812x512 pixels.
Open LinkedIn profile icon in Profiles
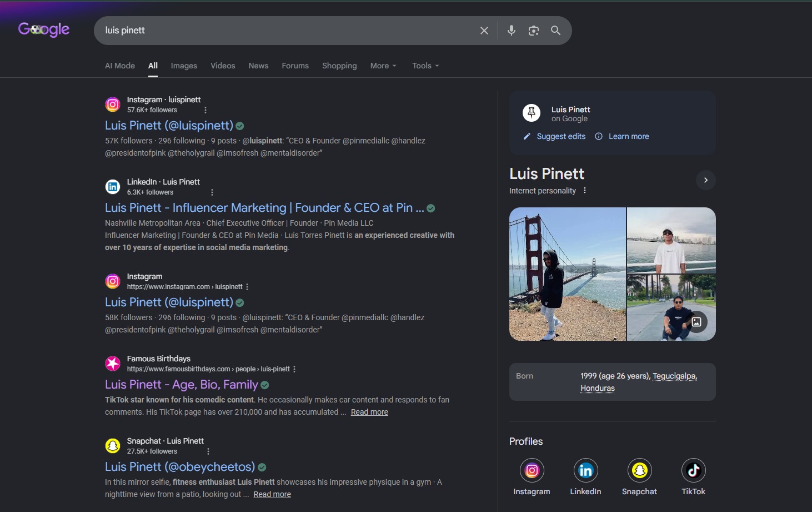[585, 471]
